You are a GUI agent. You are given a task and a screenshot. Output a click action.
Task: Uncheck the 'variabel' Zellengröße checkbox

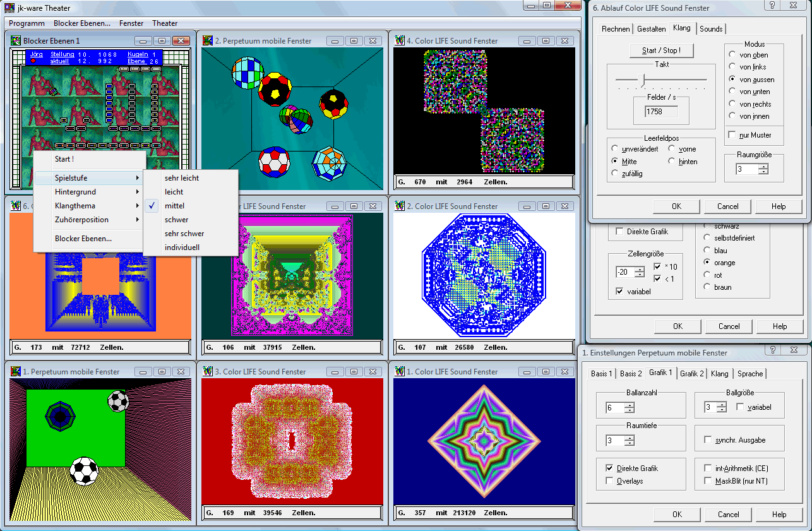click(619, 292)
